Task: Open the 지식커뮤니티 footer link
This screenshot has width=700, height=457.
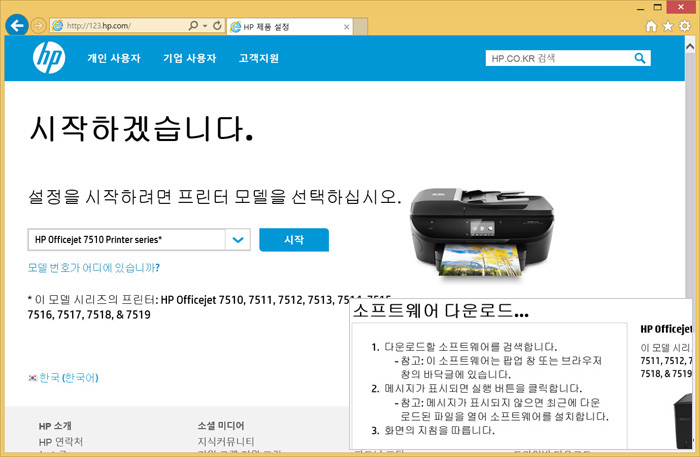Action: click(x=226, y=442)
